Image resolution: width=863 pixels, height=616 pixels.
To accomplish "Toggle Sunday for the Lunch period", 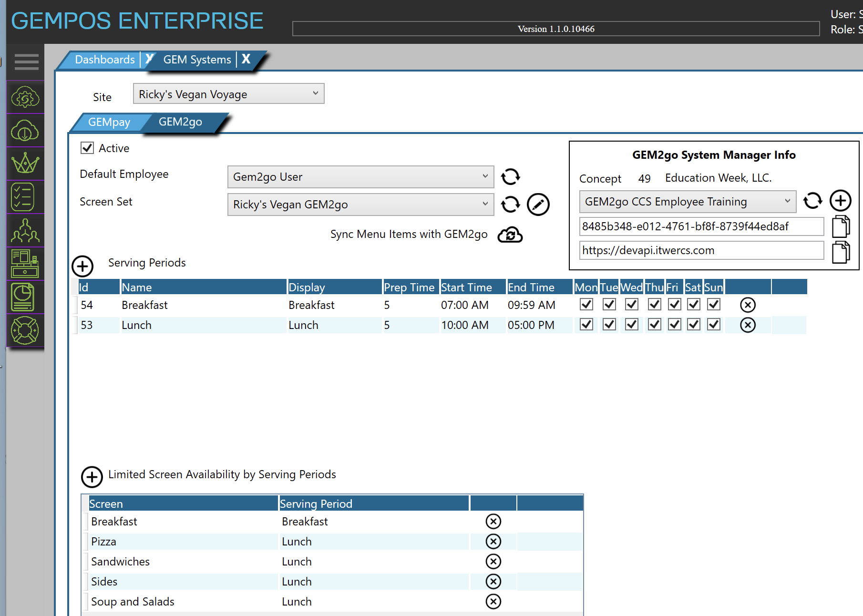I will click(713, 325).
